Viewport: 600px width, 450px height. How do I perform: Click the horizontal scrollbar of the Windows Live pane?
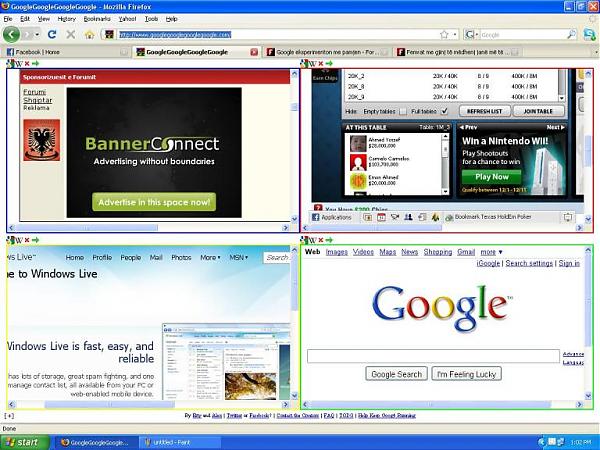(148, 404)
